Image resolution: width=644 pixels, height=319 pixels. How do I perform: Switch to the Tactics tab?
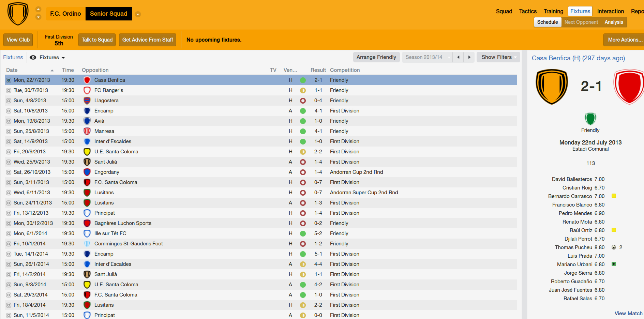(528, 11)
